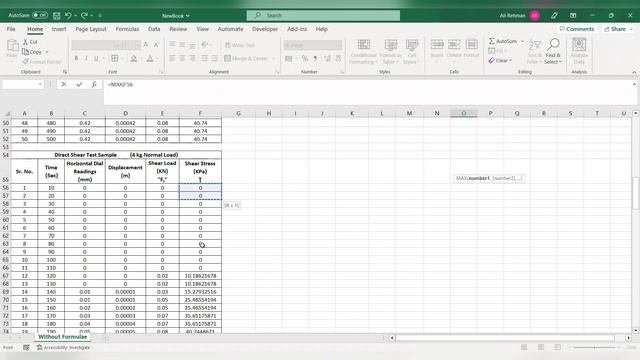Click the Comments button
This screenshot has height=360, width=640.
[x=577, y=29]
